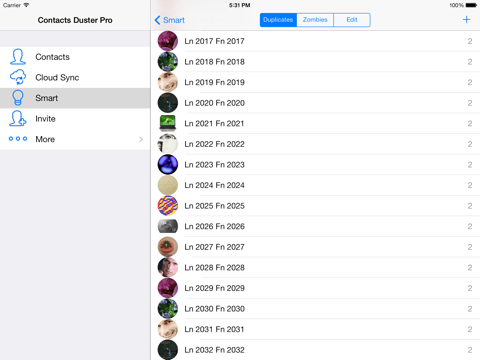Select row text Ln 2017 Fn 2017
The width and height of the screenshot is (480, 360).
click(x=214, y=41)
